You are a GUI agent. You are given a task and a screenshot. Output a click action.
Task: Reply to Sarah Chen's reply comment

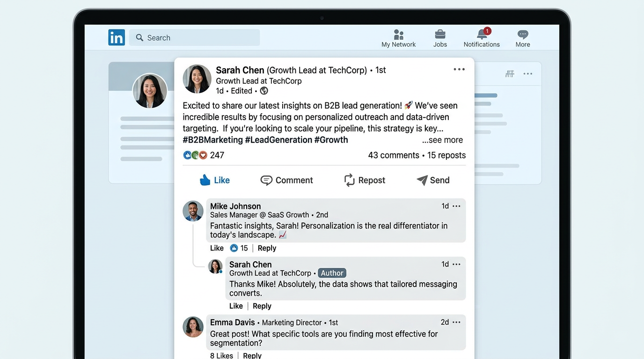pyautogui.click(x=262, y=306)
